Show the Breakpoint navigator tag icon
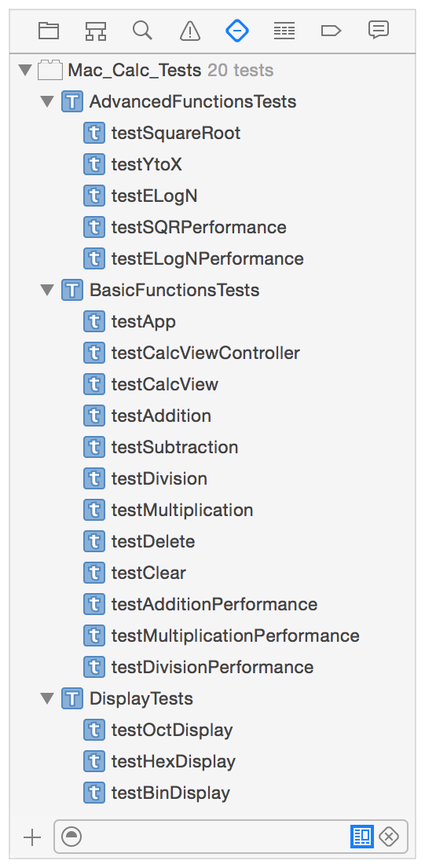425x868 pixels. click(331, 31)
